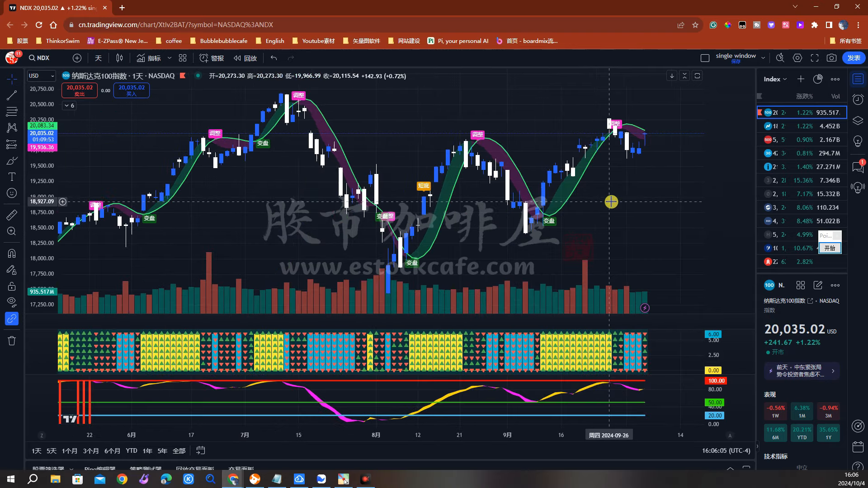Take a chart snapshot with camera icon

pyautogui.click(x=831, y=58)
